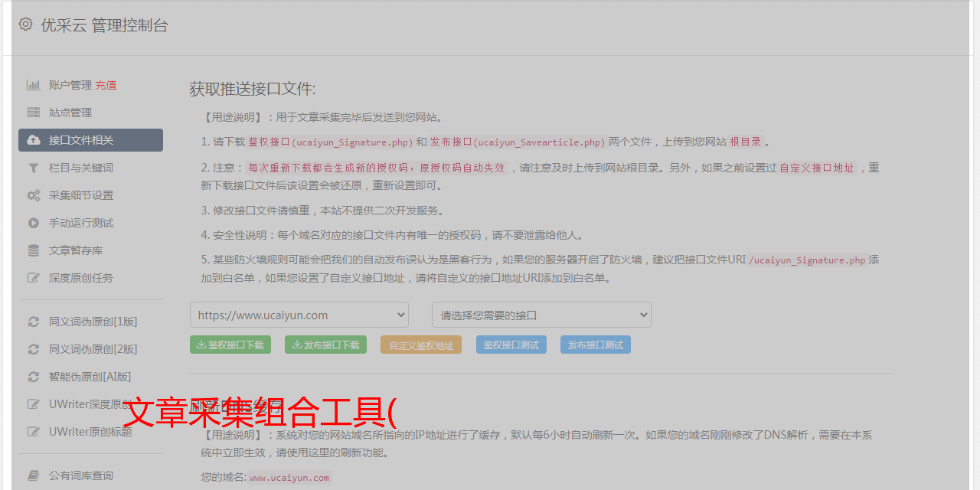Click the green 发布接口下载 button

tap(325, 345)
